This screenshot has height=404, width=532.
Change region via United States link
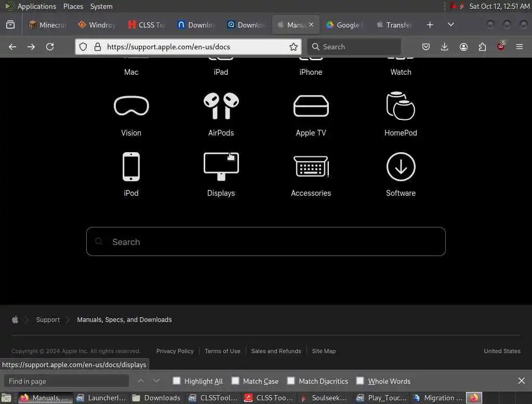point(502,351)
